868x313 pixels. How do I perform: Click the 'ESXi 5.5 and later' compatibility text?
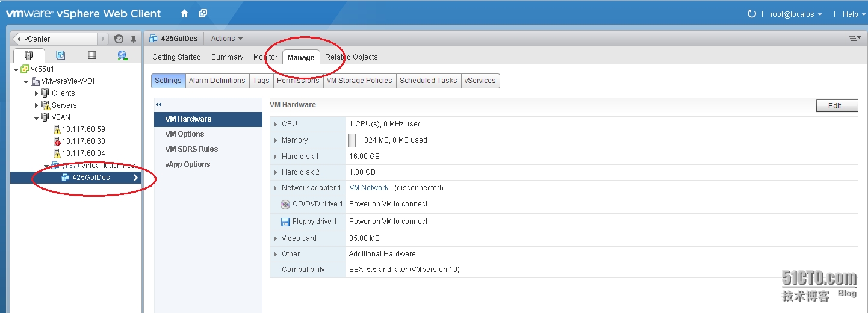click(405, 270)
